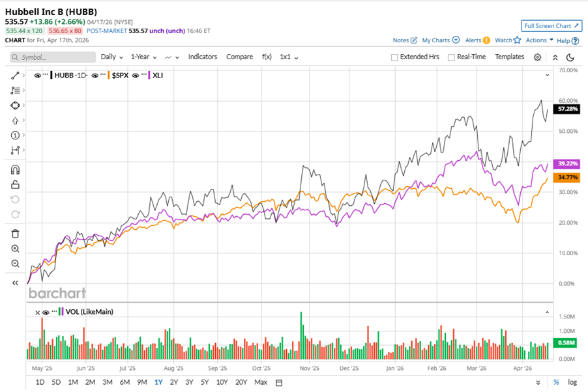Zoom out using the magnifier minus icon
This screenshot has width=588, height=392.
(15, 264)
